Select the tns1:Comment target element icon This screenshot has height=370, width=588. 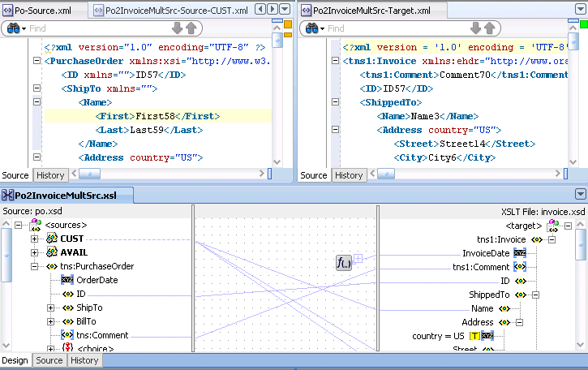520,267
